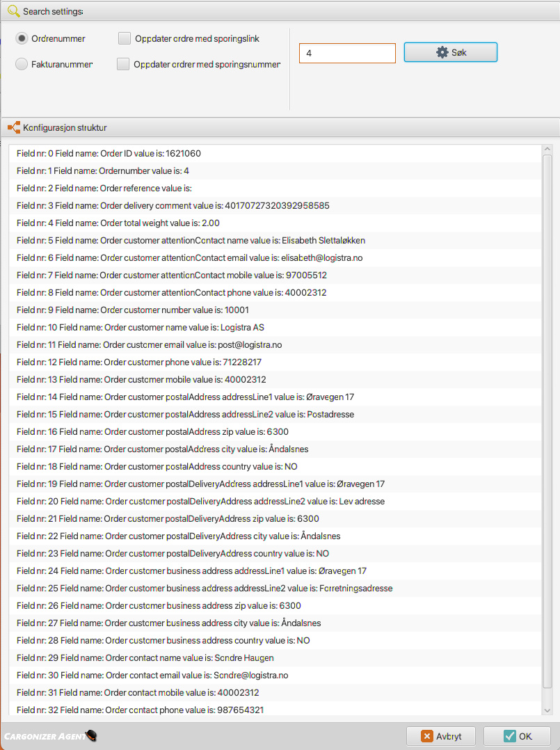The height and width of the screenshot is (750, 560).
Task: Select row 'Field nr: 28' business address country
Action: pos(275,641)
